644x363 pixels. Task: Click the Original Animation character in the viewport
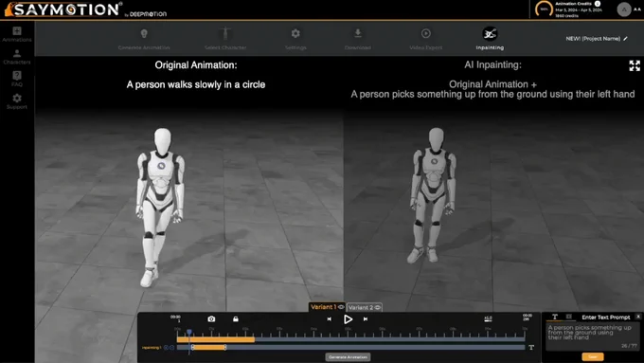(x=160, y=208)
